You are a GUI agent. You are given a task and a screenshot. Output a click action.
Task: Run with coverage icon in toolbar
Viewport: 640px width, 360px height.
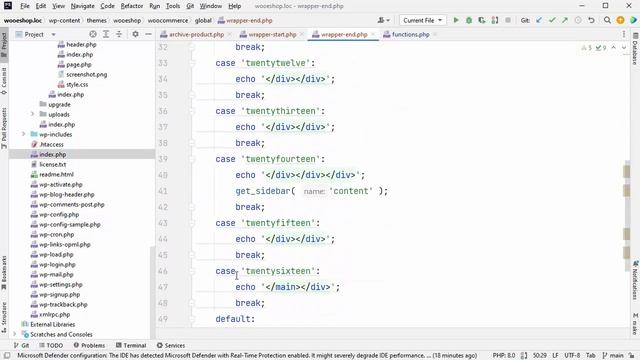(482, 20)
